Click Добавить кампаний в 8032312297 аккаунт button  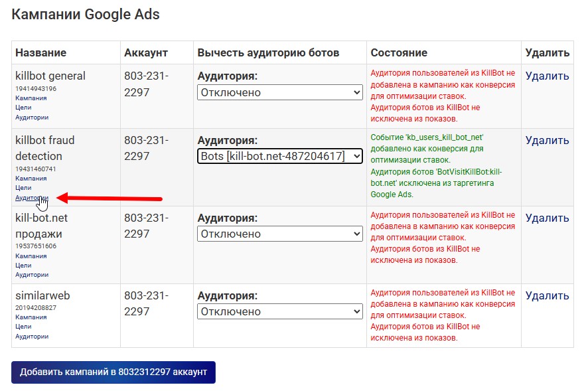click(113, 372)
